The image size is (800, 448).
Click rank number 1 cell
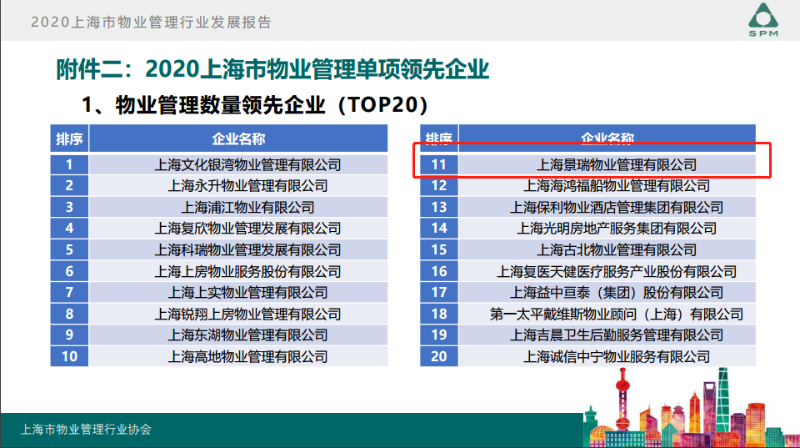69,165
